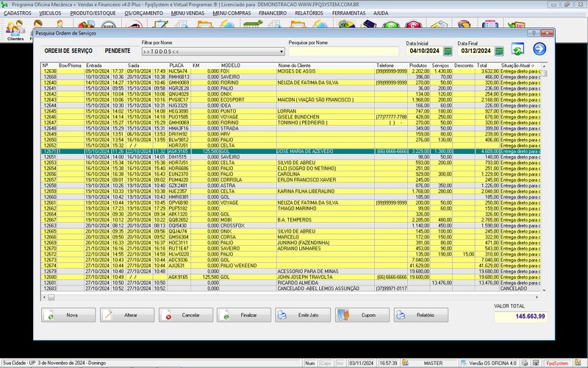
Task: Open the RELATÓRIOS menu
Action: click(x=309, y=13)
